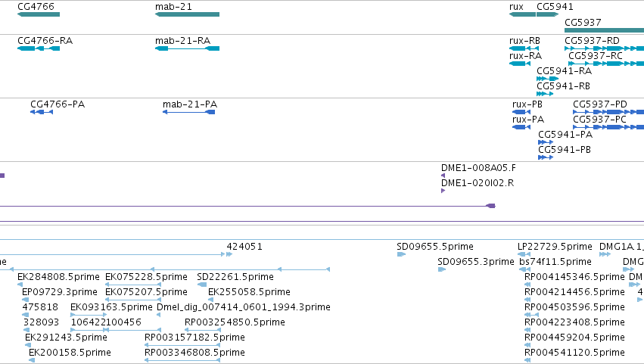Click the CG4766-PA protein label
The image size is (644, 364).
(58, 104)
